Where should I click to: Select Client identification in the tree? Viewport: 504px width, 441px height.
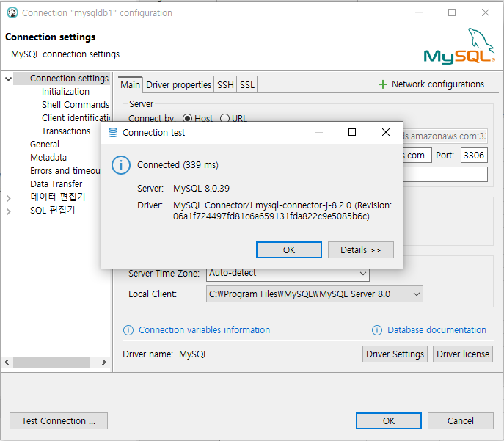(76, 118)
